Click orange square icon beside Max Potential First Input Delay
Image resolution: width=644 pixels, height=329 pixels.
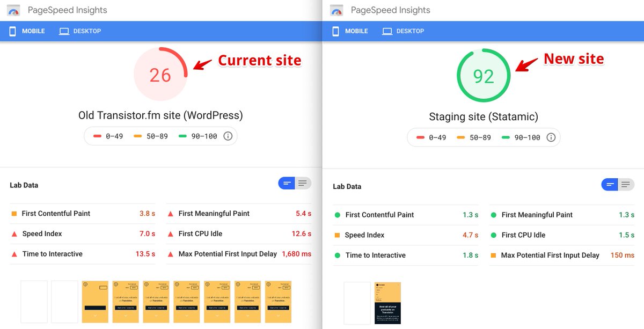pos(493,255)
